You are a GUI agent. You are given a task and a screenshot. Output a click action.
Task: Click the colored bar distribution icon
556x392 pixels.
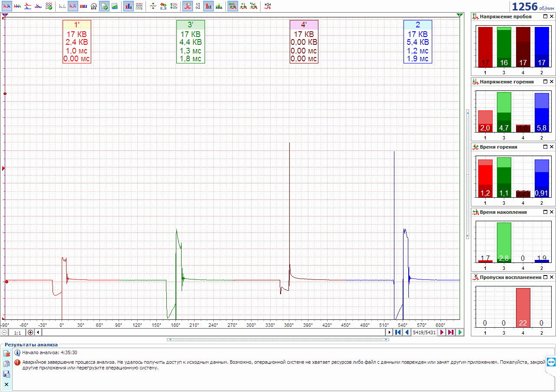219,6
